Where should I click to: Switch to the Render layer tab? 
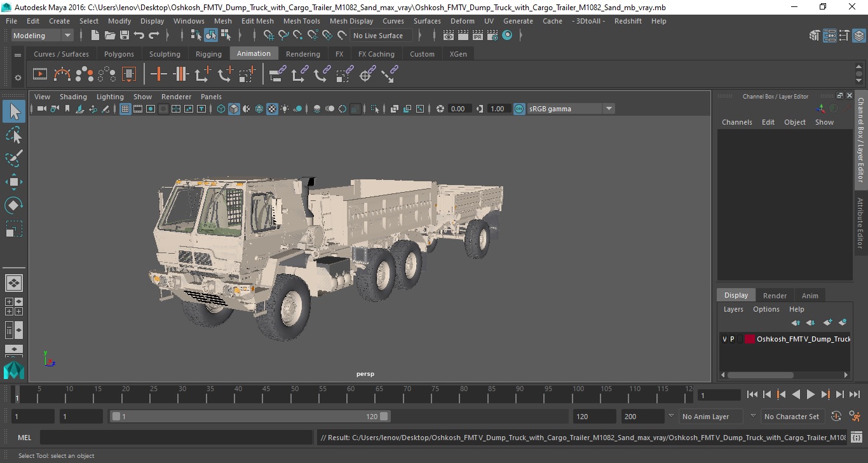(775, 295)
